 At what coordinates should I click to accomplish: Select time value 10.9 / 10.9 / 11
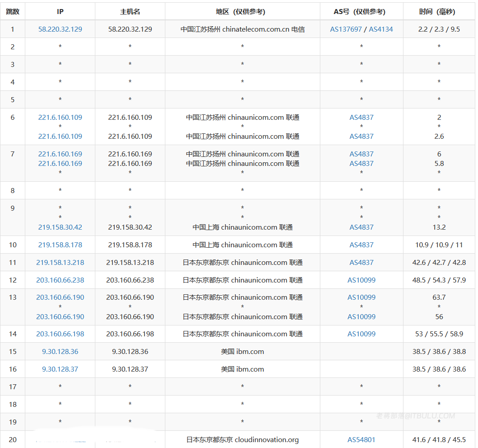(x=439, y=245)
